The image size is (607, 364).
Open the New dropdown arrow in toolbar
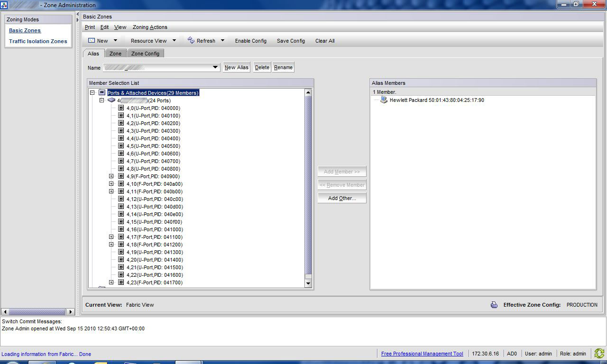(115, 41)
